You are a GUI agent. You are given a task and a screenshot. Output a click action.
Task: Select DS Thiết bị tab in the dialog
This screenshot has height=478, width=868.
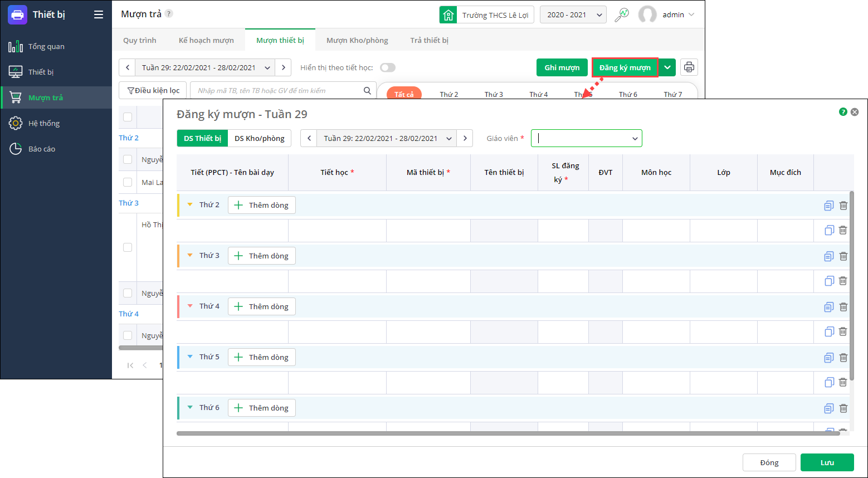pos(203,138)
